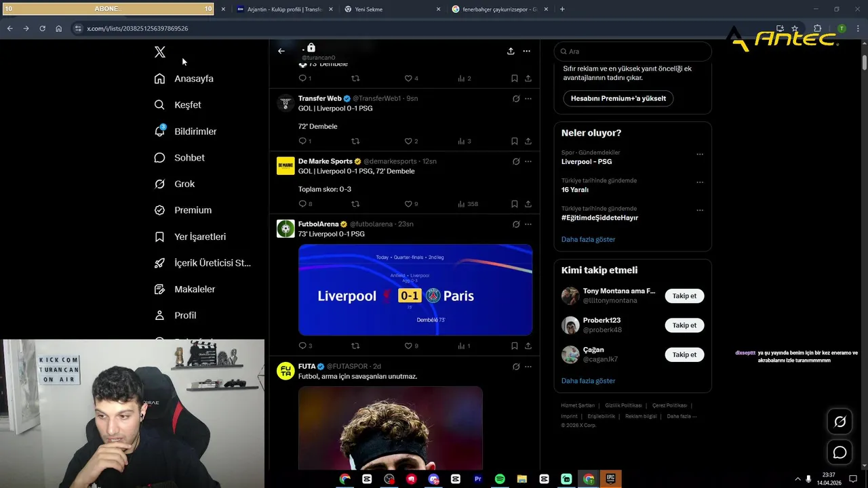Image resolution: width=868 pixels, height=488 pixels.
Task: Open a new browser tab
Action: 562,9
